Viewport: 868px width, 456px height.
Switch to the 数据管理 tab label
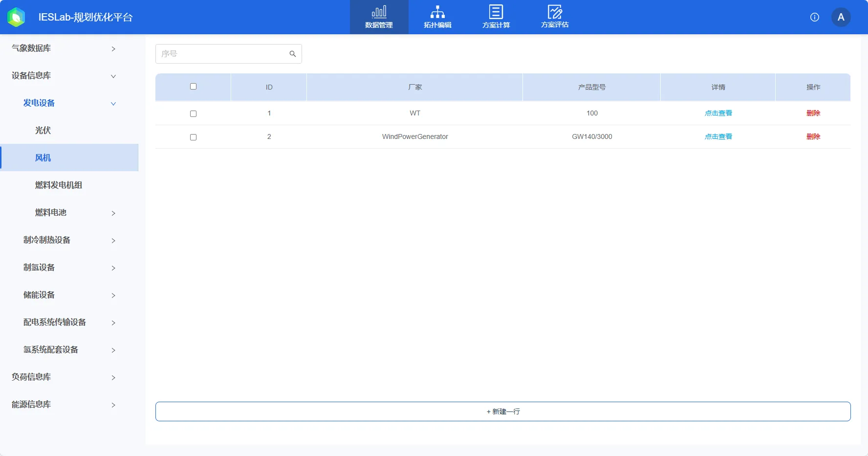(x=379, y=25)
